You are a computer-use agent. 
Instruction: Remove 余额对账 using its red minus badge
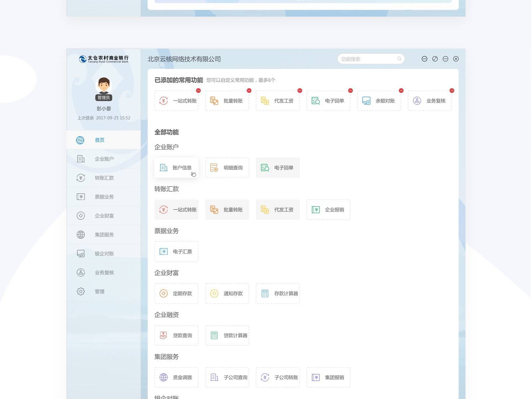point(401,90)
